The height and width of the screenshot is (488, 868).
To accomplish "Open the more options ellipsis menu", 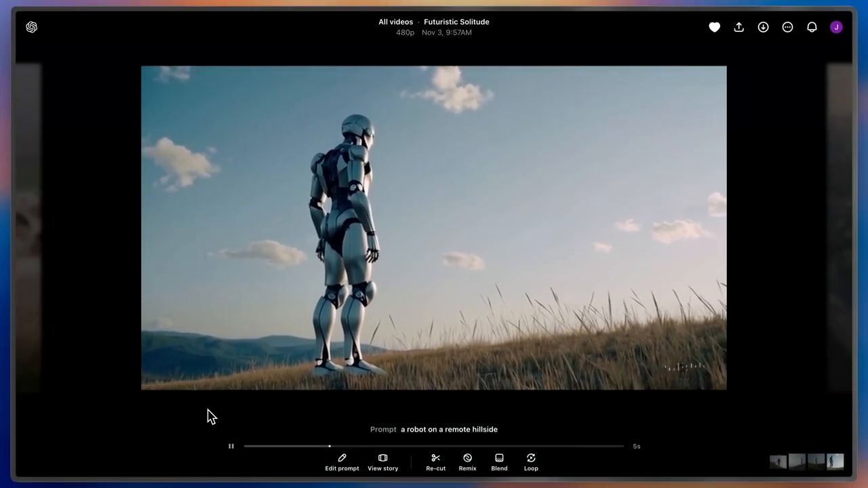I will (x=787, y=27).
